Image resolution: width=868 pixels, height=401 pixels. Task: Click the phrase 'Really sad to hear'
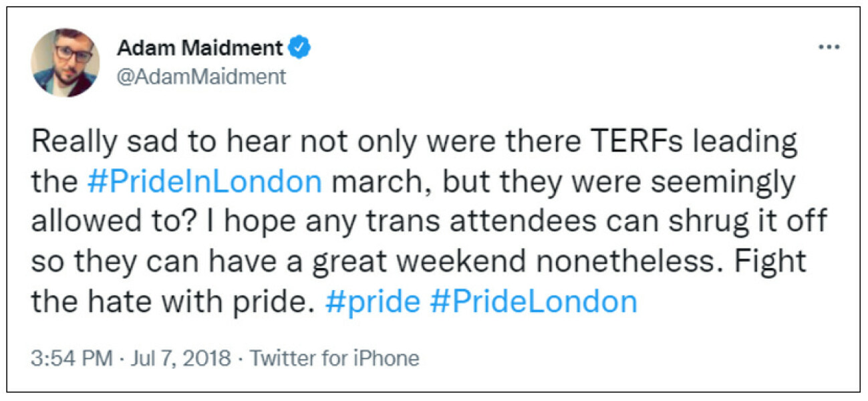point(150,142)
